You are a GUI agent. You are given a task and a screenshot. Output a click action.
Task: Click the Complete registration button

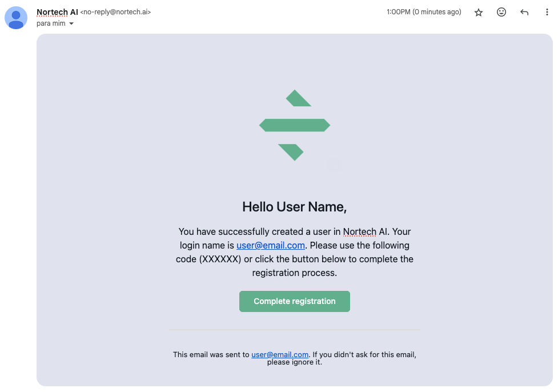pos(294,301)
